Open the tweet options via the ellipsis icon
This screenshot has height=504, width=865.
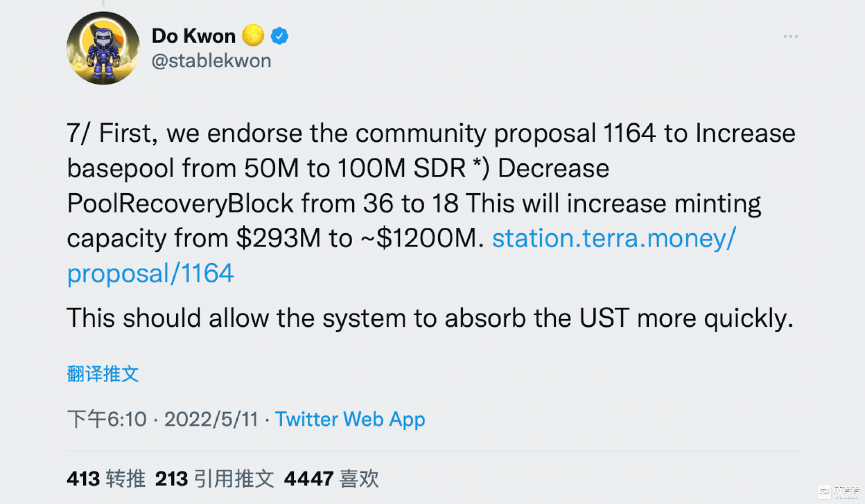790,36
